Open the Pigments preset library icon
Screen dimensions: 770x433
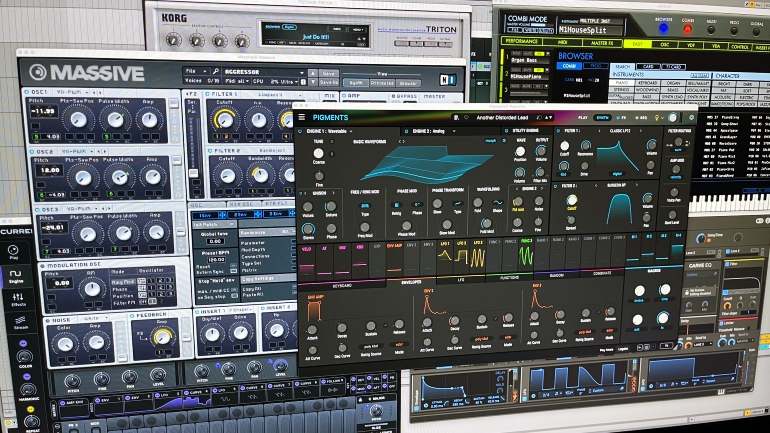[456, 118]
